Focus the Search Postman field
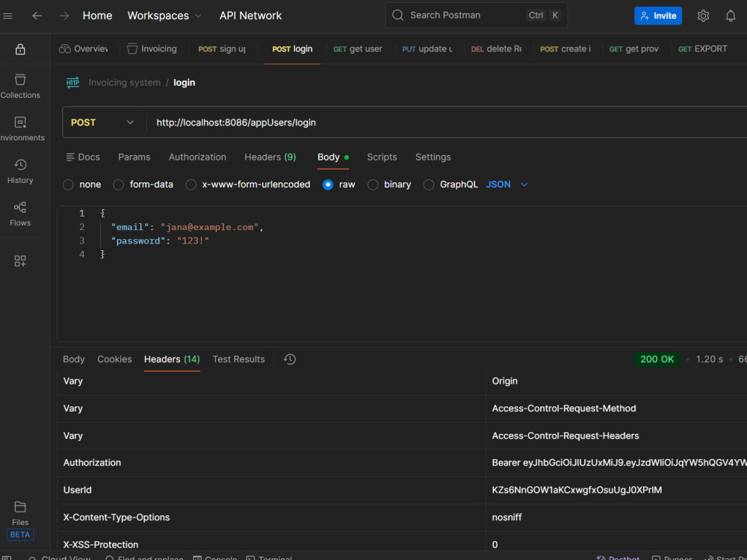This screenshot has height=560, width=747. 477,15
